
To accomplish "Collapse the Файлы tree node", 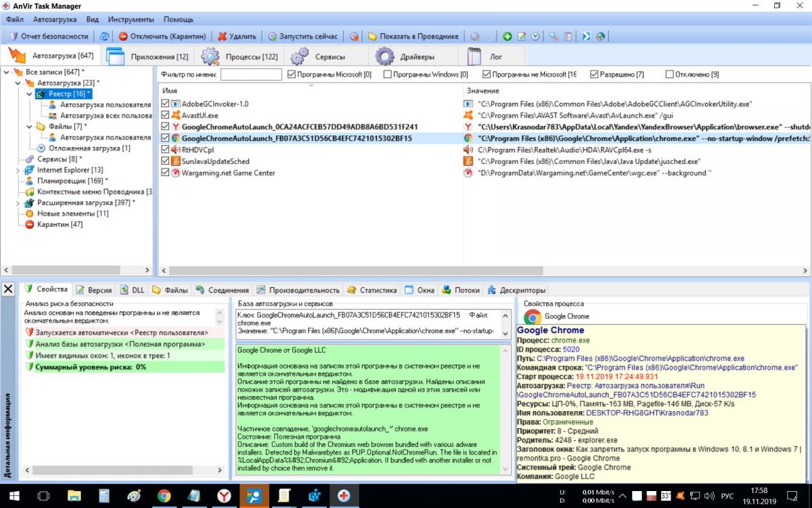I will 28,127.
